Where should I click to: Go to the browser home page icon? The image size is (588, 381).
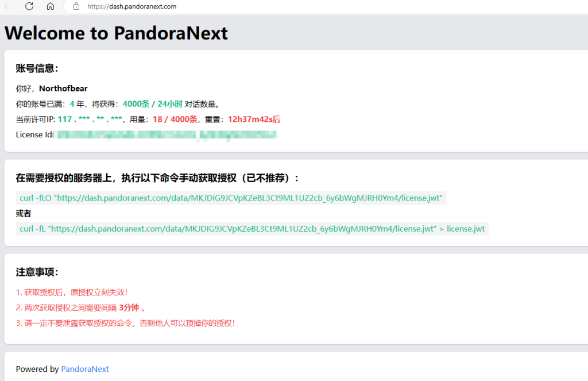point(51,6)
